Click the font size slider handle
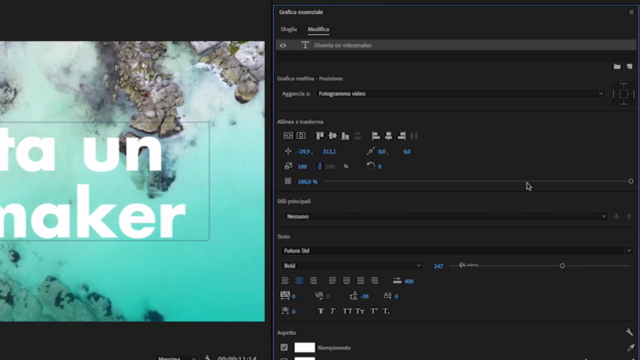The width and height of the screenshot is (640, 360). coord(562,266)
